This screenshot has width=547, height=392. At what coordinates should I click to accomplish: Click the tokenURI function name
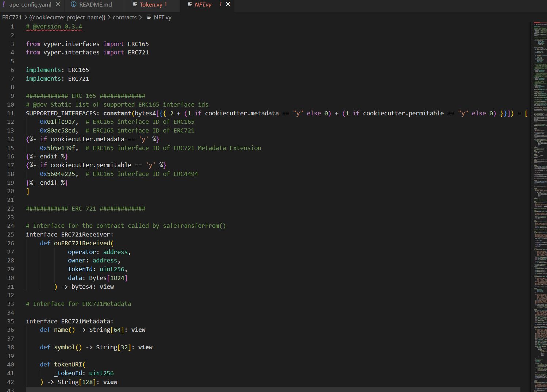(x=68, y=365)
